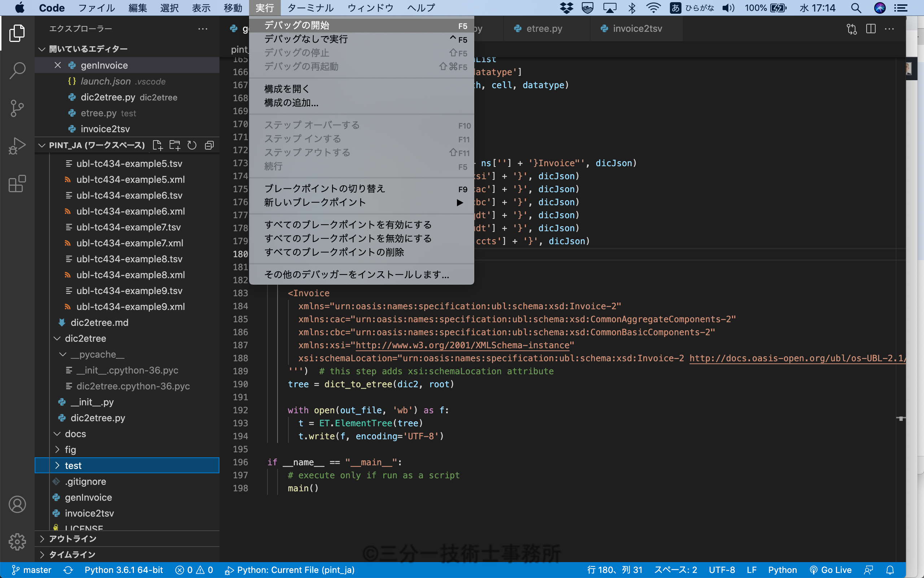The height and width of the screenshot is (578, 924).
Task: Click the Explorer more actions ellipsis
Action: pos(203,29)
